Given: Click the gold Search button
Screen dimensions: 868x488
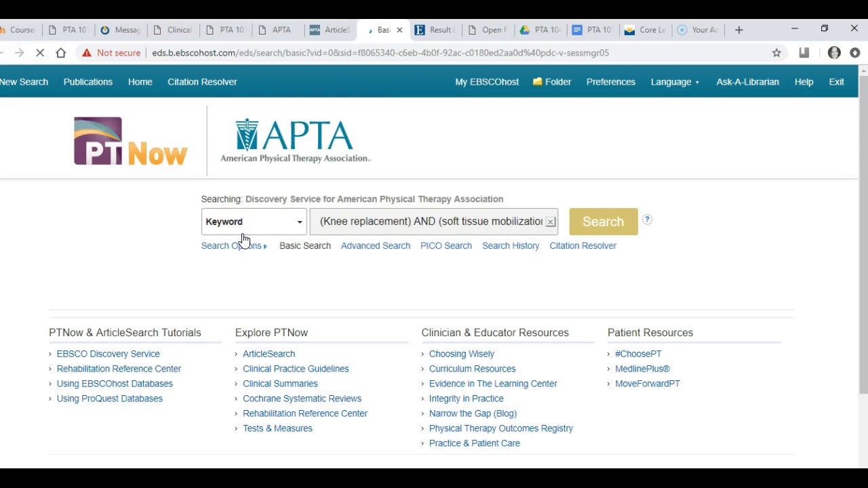Looking at the screenshot, I should pos(604,222).
